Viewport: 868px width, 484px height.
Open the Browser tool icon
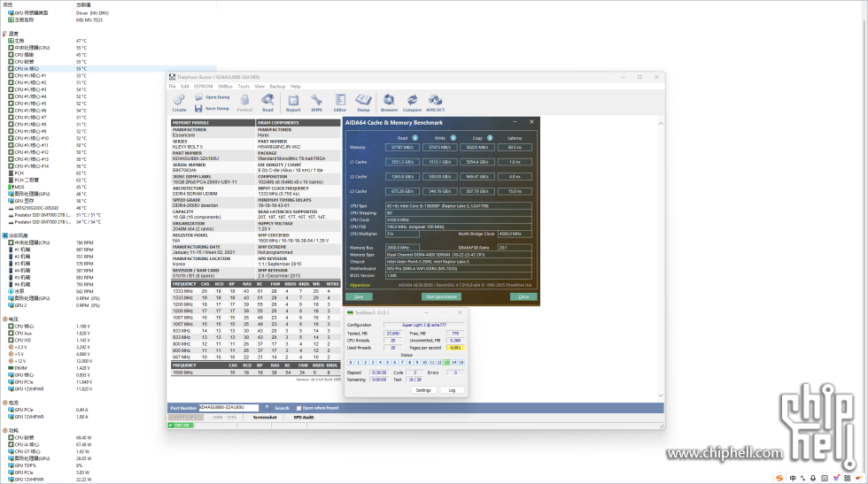click(389, 103)
